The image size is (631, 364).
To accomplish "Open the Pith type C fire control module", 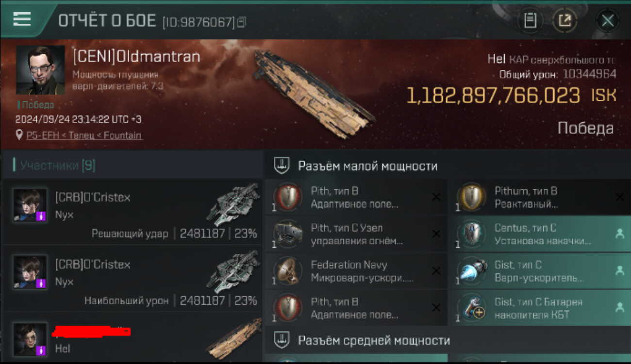I will 356,234.
